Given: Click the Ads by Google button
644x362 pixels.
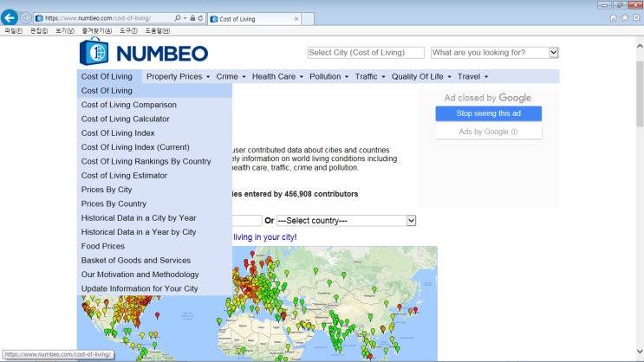Looking at the screenshot, I should click(x=488, y=132).
